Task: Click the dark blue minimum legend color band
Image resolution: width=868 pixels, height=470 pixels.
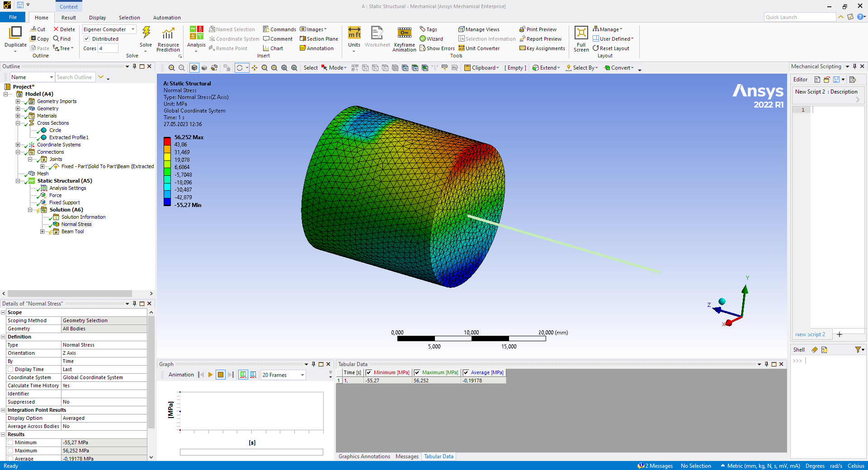Action: point(167,202)
